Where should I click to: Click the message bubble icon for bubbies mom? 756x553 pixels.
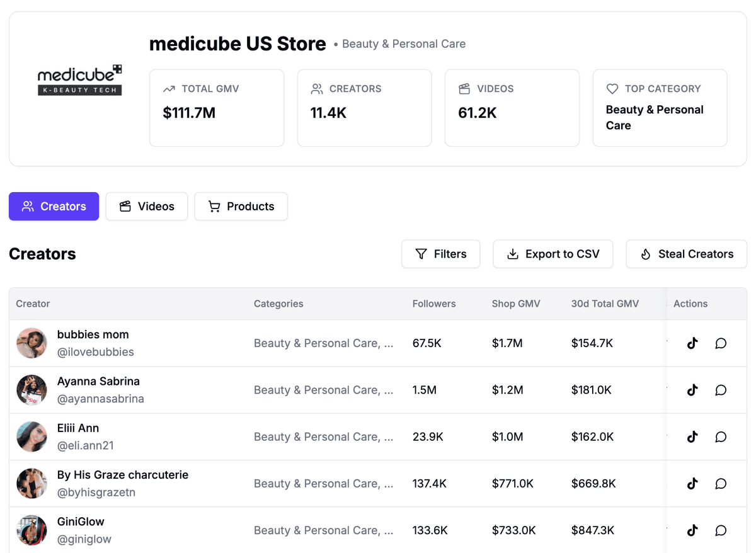(x=720, y=343)
